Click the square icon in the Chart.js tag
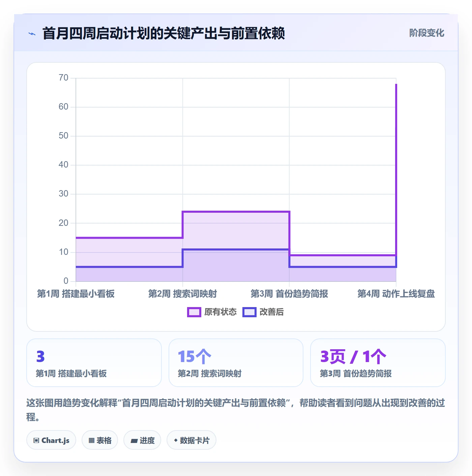Viewport: 472px width, 476px height. pos(36,441)
